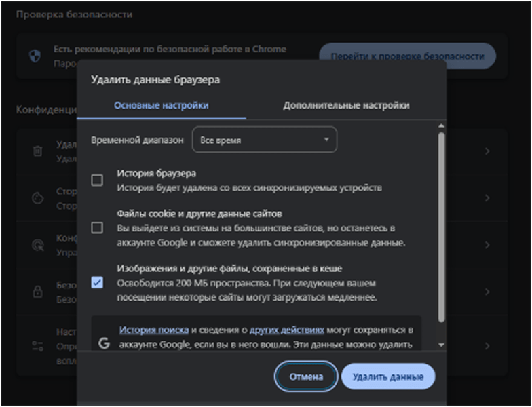Image resolution: width=532 pixels, height=407 pixels.
Task: Click the Удалить данные браузера dialog title
Action: [x=155, y=80]
